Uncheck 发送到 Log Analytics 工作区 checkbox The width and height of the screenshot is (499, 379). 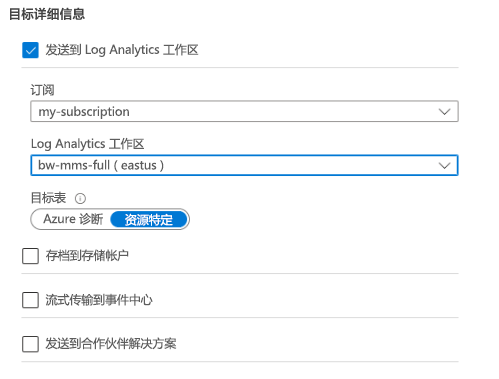tap(30, 50)
